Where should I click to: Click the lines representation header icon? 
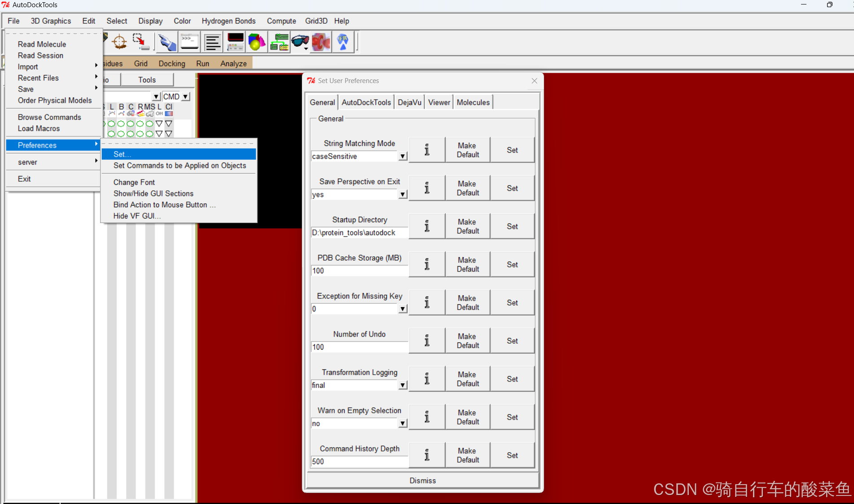pyautogui.click(x=112, y=114)
